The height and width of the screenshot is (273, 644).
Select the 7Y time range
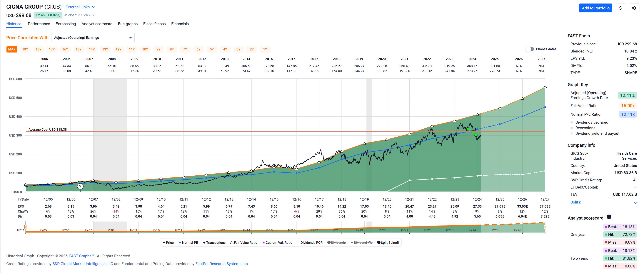tap(185, 49)
